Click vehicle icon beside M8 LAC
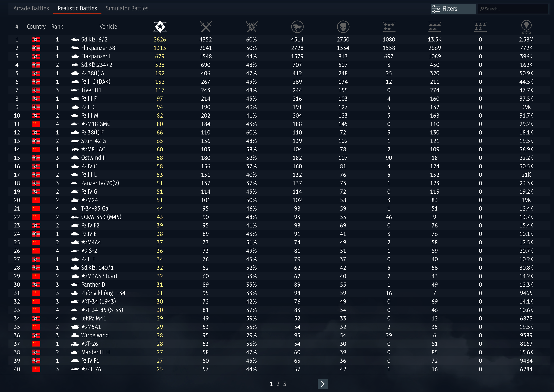Image resolution: width=554 pixels, height=392 pixels. [75, 149]
